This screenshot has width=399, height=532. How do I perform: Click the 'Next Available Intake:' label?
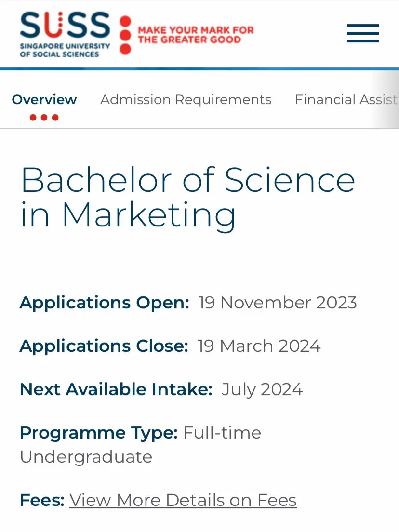(x=116, y=389)
